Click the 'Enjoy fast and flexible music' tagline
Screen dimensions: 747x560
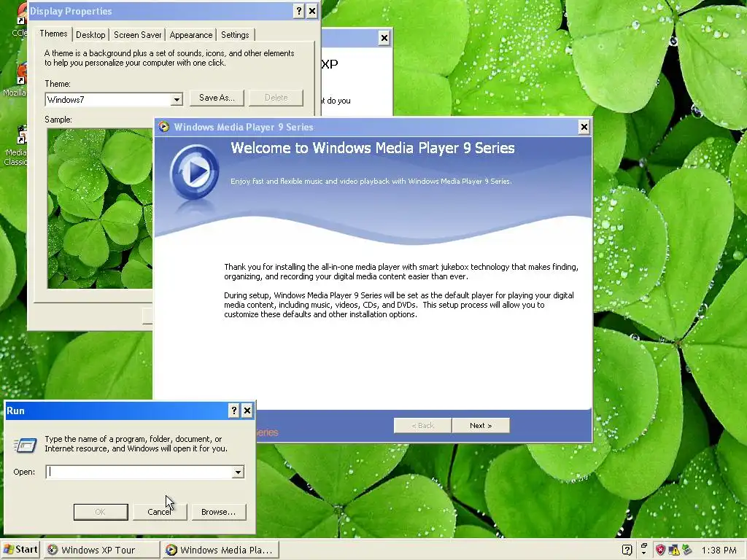coord(371,181)
